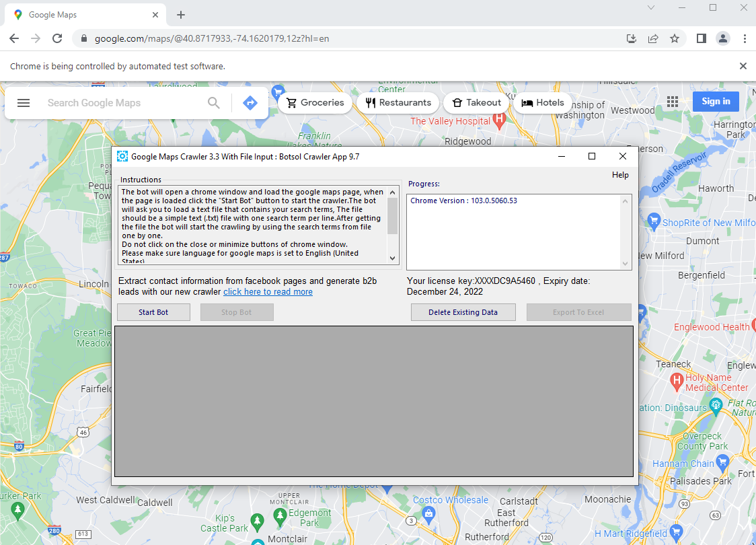The width and height of the screenshot is (756, 545).
Task: Open the Help menu in the crawler
Action: pos(620,174)
